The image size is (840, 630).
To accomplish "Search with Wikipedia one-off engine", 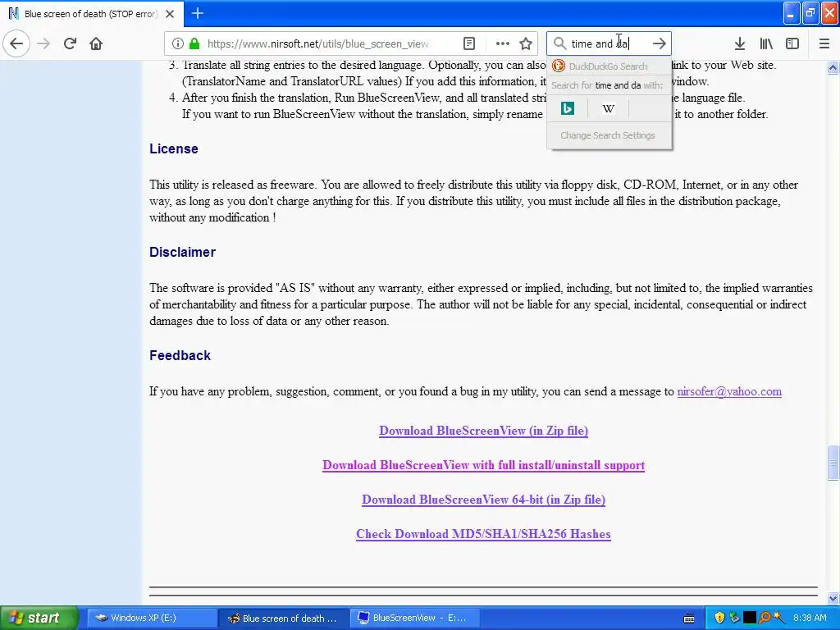I will coord(608,109).
